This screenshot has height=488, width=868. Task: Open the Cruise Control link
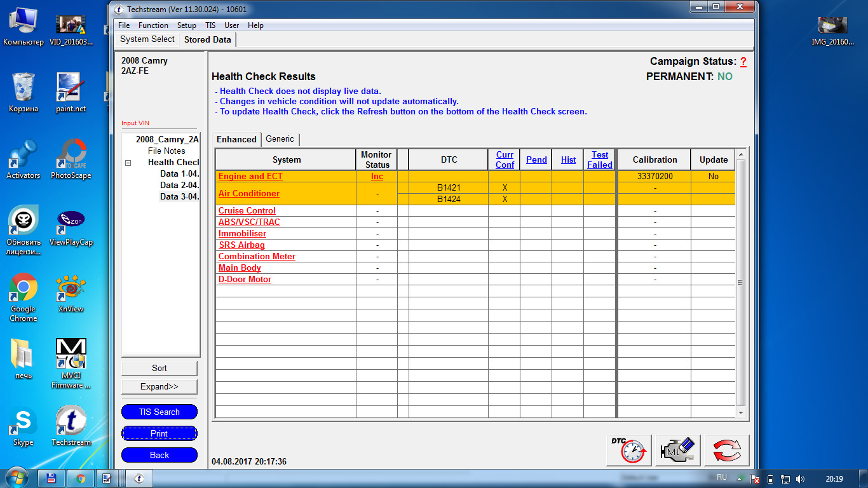point(247,210)
